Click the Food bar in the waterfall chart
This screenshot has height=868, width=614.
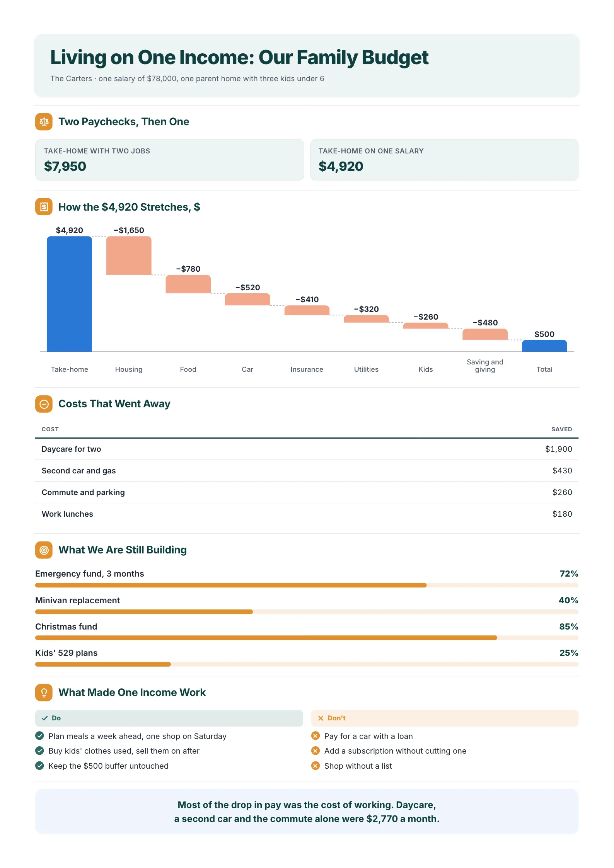tap(188, 284)
